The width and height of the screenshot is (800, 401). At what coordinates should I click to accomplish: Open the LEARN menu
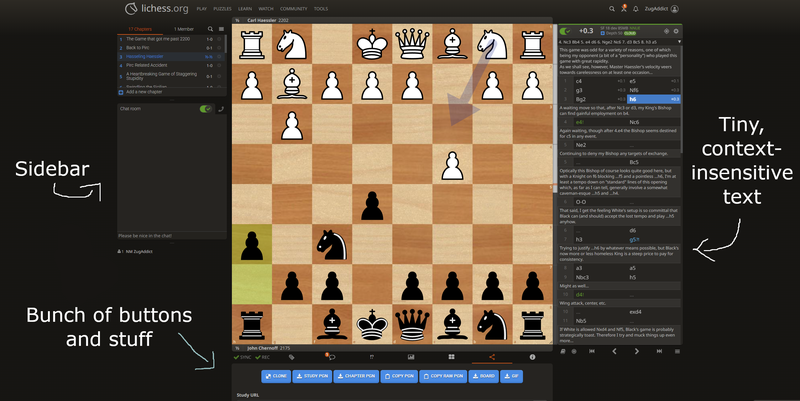(245, 9)
